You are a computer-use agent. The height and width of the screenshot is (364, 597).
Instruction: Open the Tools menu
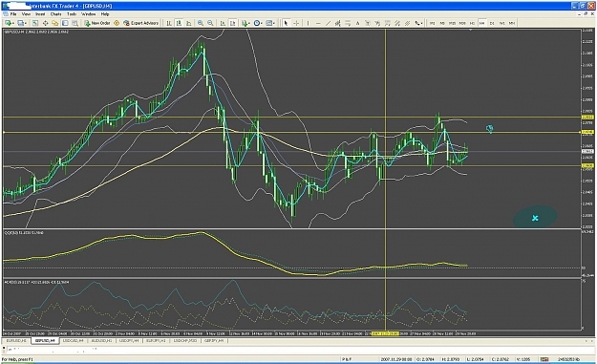pos(72,14)
